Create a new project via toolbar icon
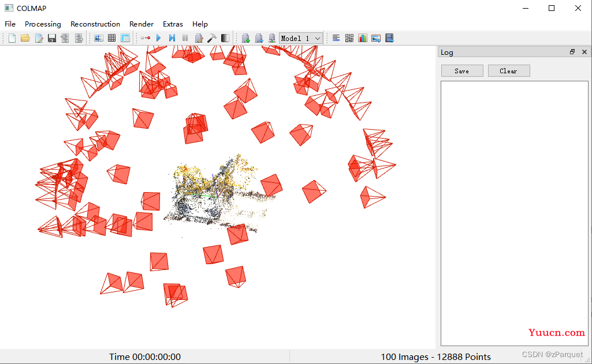Image resolution: width=592 pixels, height=364 pixels. (x=12, y=38)
